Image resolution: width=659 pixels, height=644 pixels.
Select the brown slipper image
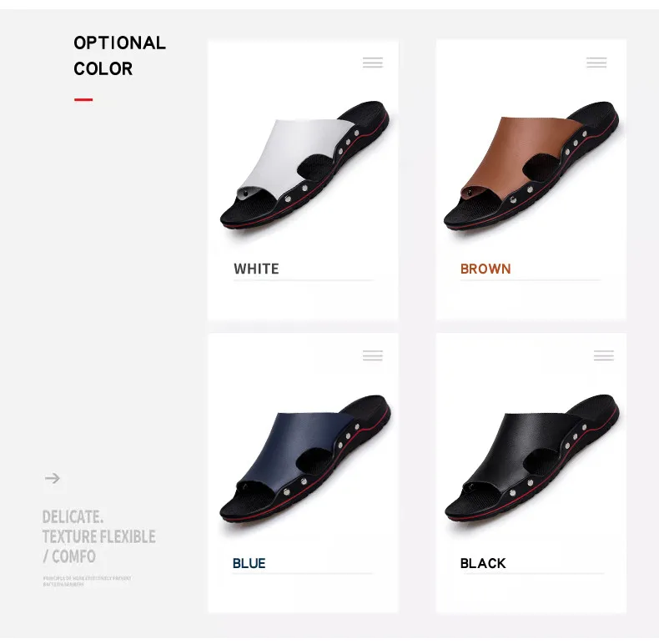[x=531, y=165]
